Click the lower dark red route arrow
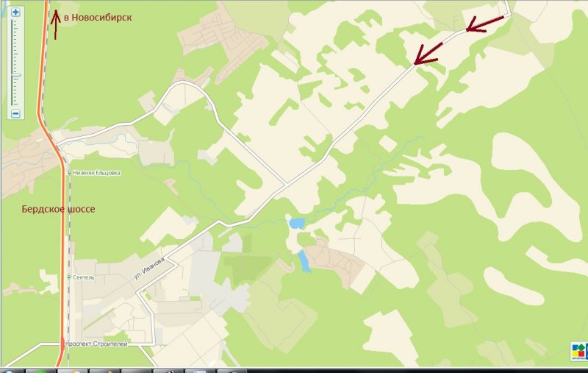 coord(429,54)
